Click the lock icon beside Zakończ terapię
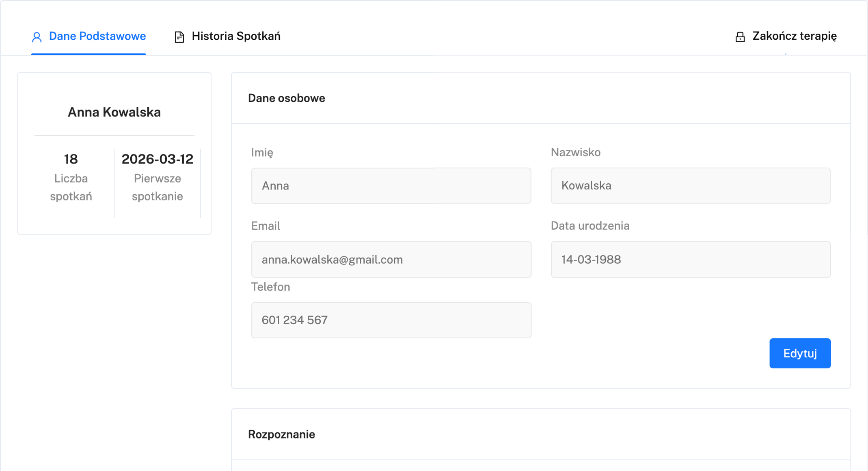The image size is (868, 471). pyautogui.click(x=740, y=37)
